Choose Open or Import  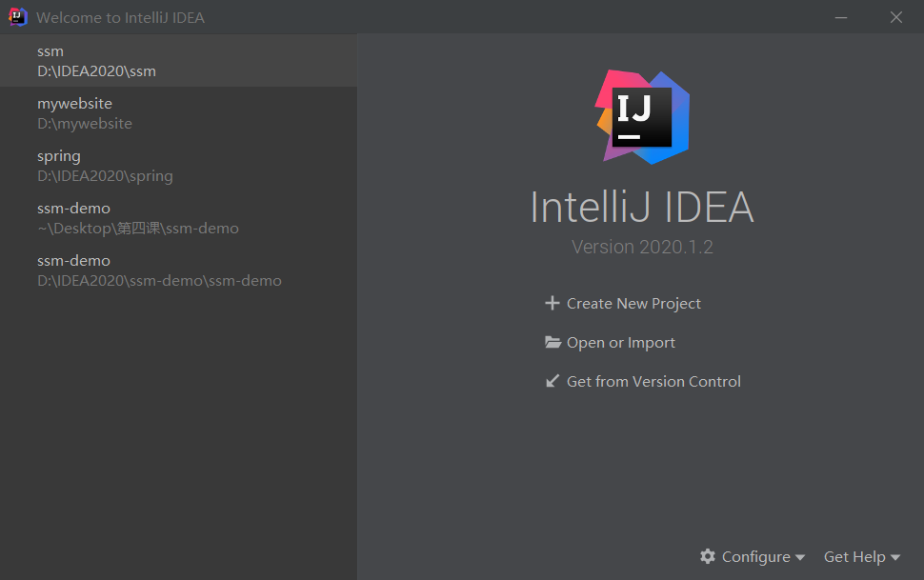coord(620,343)
